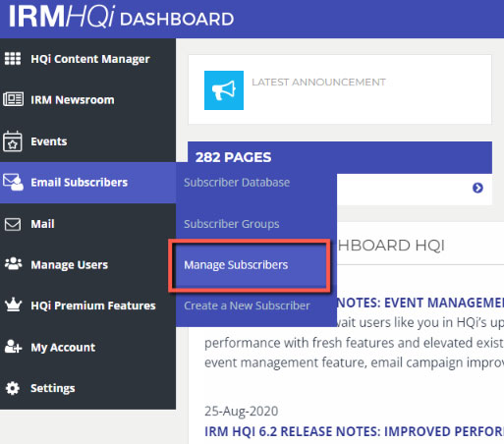Select Create a New Subscriber
Screen dimensions: 504x444
(x=247, y=305)
